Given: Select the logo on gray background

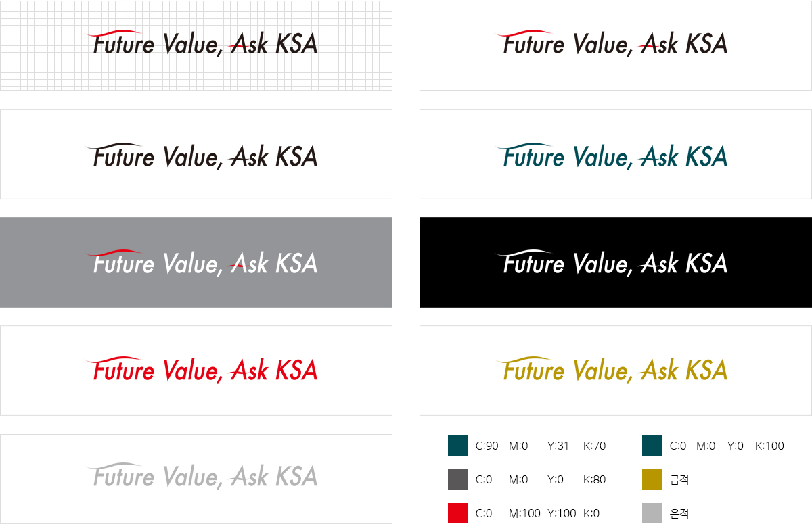Looking at the screenshot, I should (196, 262).
